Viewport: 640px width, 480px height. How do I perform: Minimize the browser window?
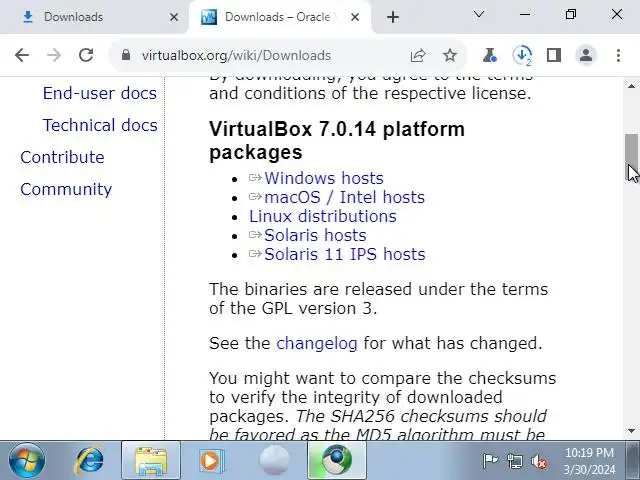click(525, 15)
